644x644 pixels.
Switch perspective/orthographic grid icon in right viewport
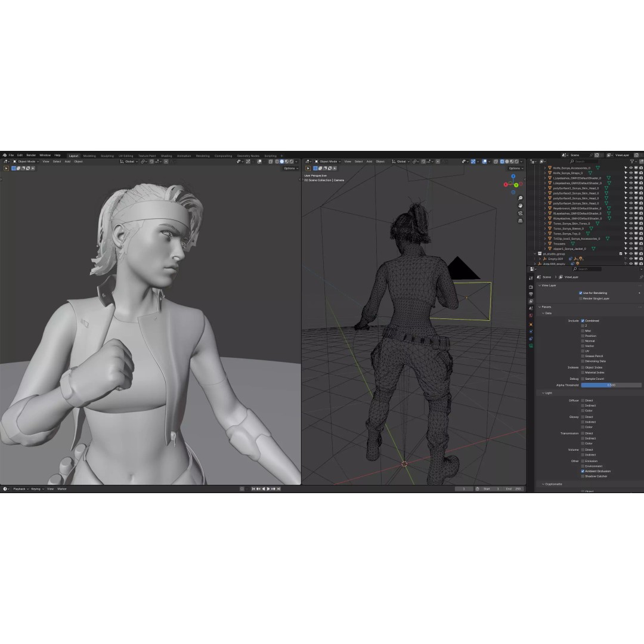(521, 221)
